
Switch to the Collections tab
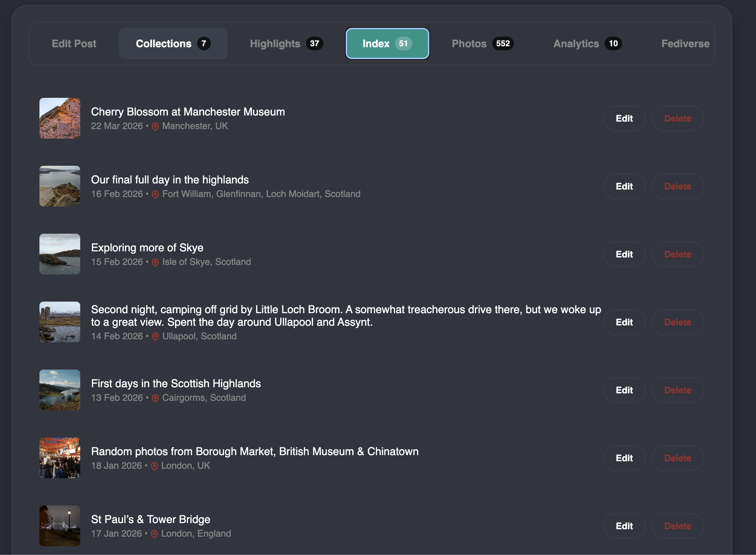(x=173, y=43)
